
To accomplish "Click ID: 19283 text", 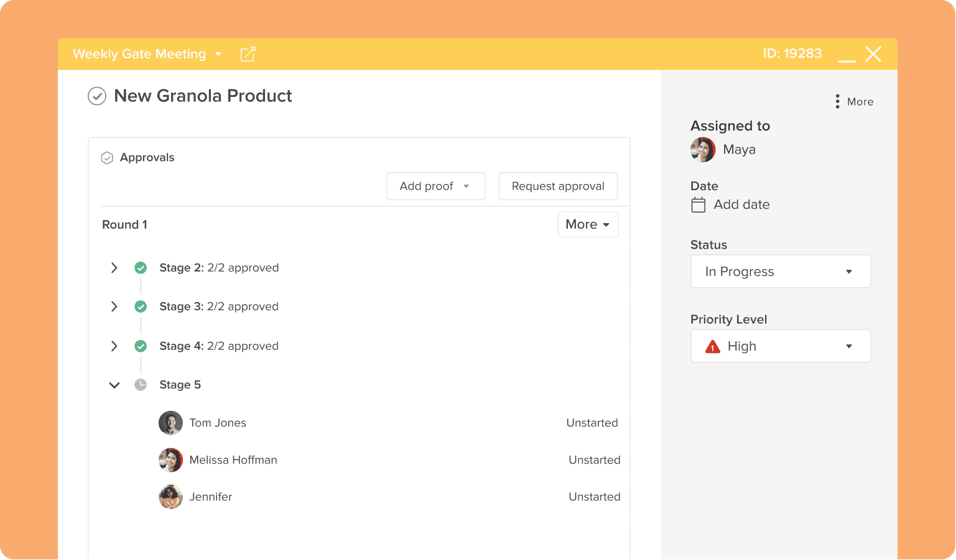I will click(x=792, y=54).
